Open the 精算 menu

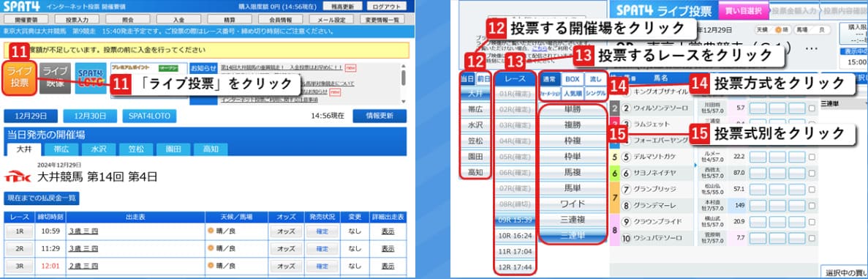click(230, 20)
